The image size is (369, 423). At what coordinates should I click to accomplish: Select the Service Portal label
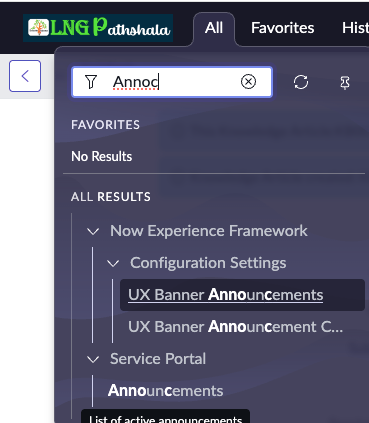(x=158, y=359)
